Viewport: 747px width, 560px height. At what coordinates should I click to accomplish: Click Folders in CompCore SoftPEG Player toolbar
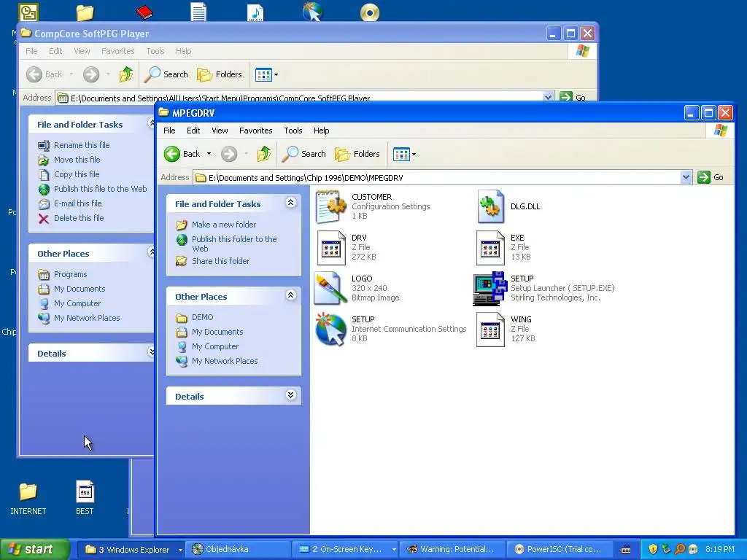[x=220, y=74]
